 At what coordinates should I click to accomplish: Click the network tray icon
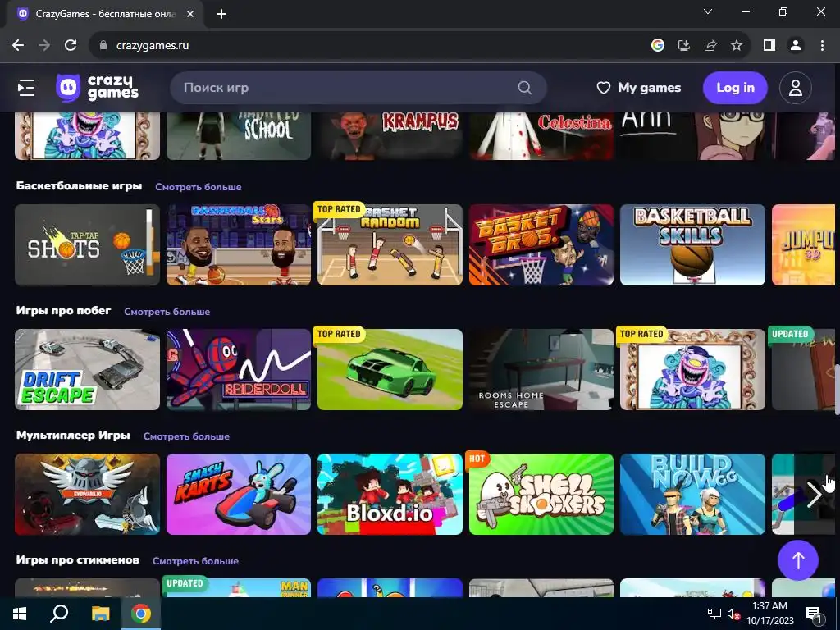tap(714, 614)
